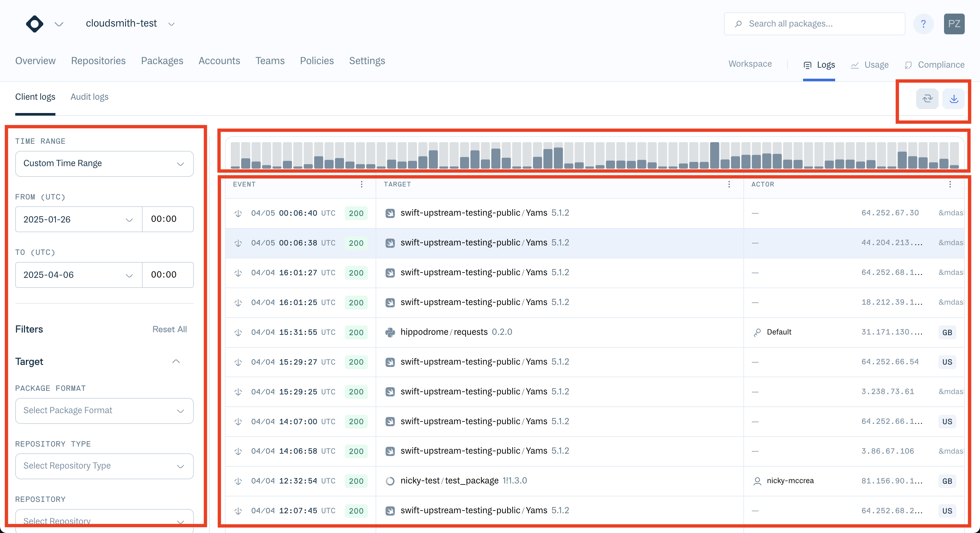Click the download logs icon
Screen dimensions: 980x533
tap(953, 99)
